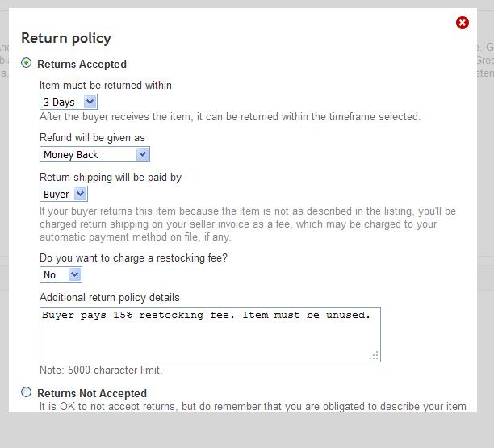Open the 3 Days return timeframe dropdown

(69, 102)
